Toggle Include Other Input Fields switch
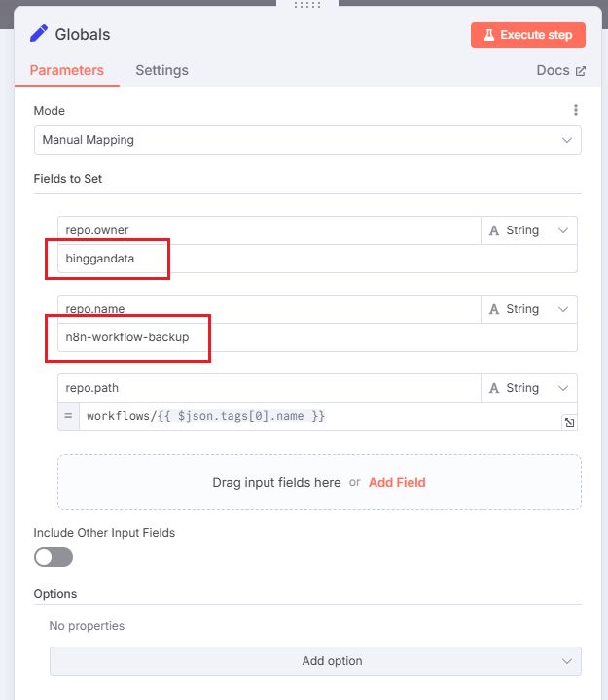This screenshot has height=700, width=608. tap(54, 557)
